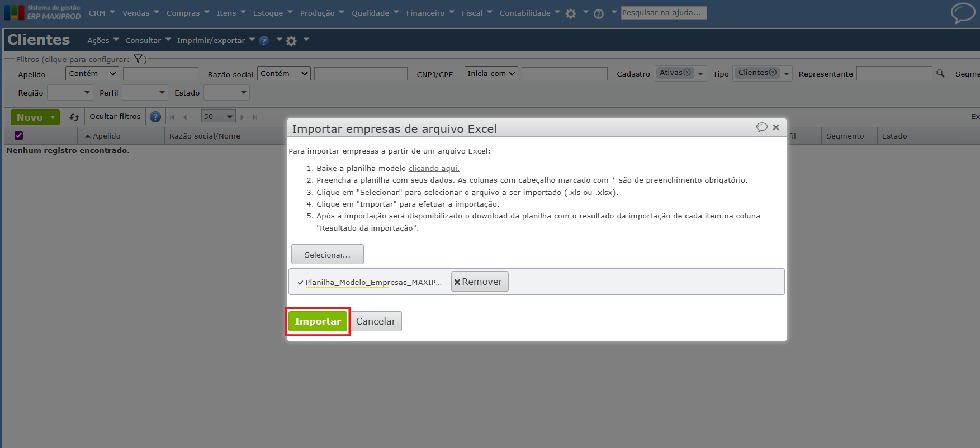The width and height of the screenshot is (980, 448).
Task: Open the settings gear in the main menu bar
Action: pyautogui.click(x=570, y=13)
